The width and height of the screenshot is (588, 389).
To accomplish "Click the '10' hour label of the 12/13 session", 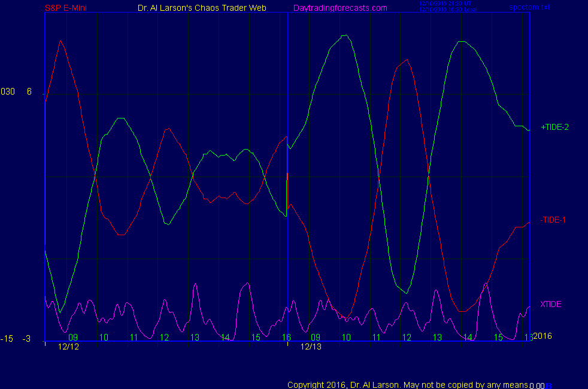I will 346,338.
